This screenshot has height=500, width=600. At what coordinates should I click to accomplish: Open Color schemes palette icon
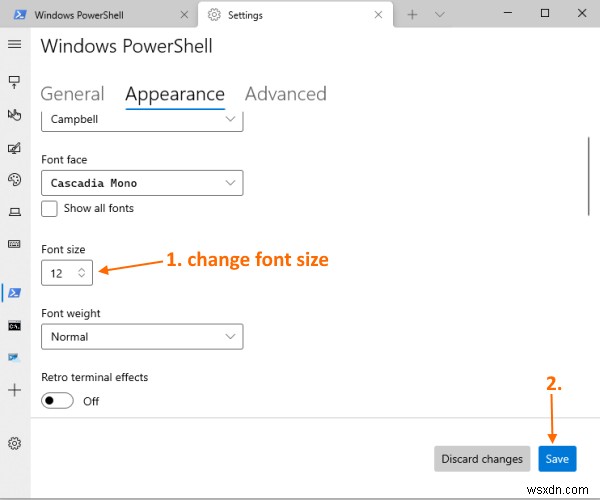click(15, 179)
